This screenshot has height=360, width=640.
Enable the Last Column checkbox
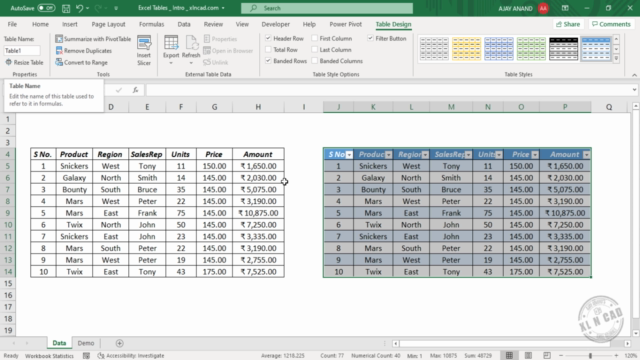(315, 49)
